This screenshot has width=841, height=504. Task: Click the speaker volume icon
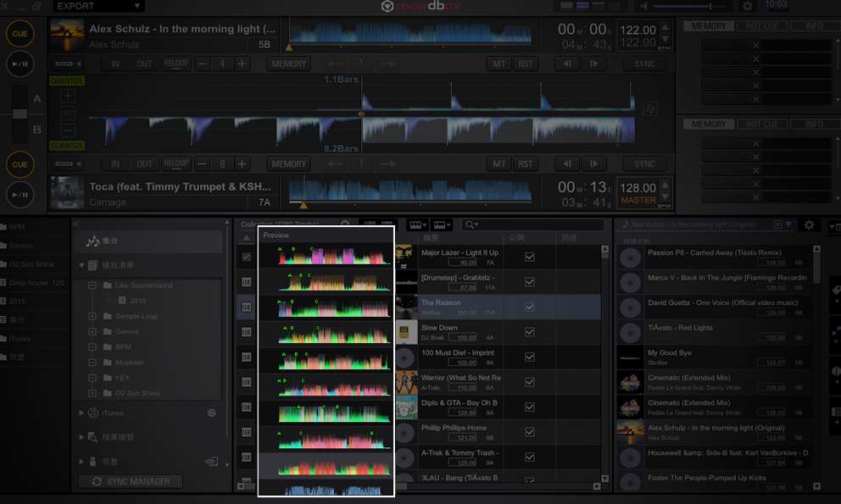643,6
